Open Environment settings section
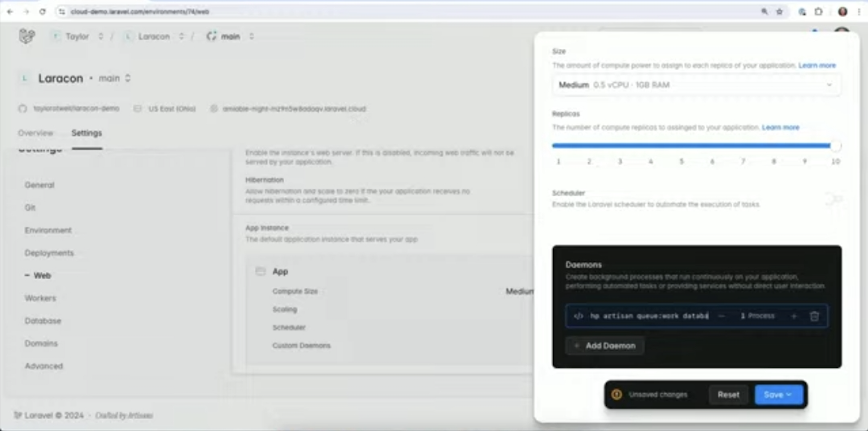This screenshot has width=868, height=431. tap(48, 230)
